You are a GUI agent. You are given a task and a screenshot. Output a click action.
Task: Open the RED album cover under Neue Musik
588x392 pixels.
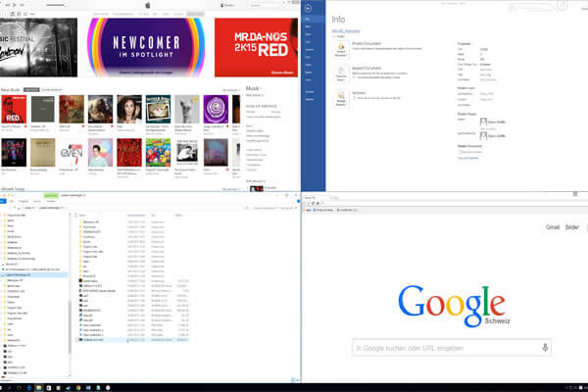click(14, 109)
